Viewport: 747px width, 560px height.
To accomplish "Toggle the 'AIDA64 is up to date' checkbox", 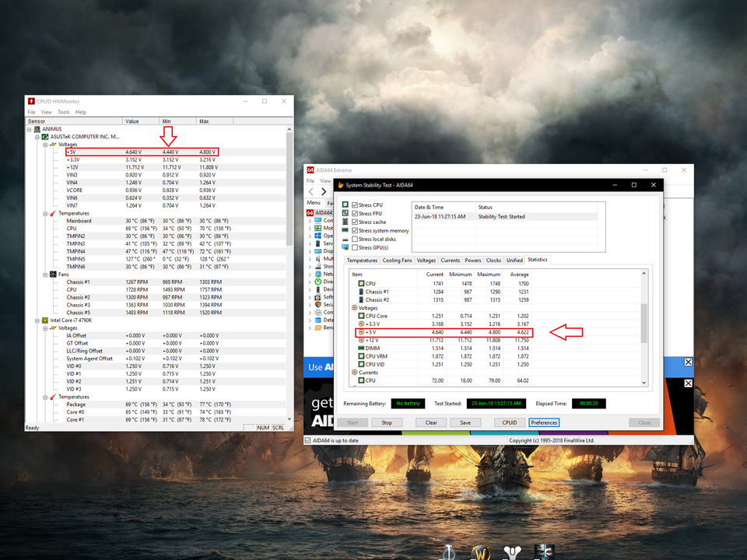I will point(308,440).
